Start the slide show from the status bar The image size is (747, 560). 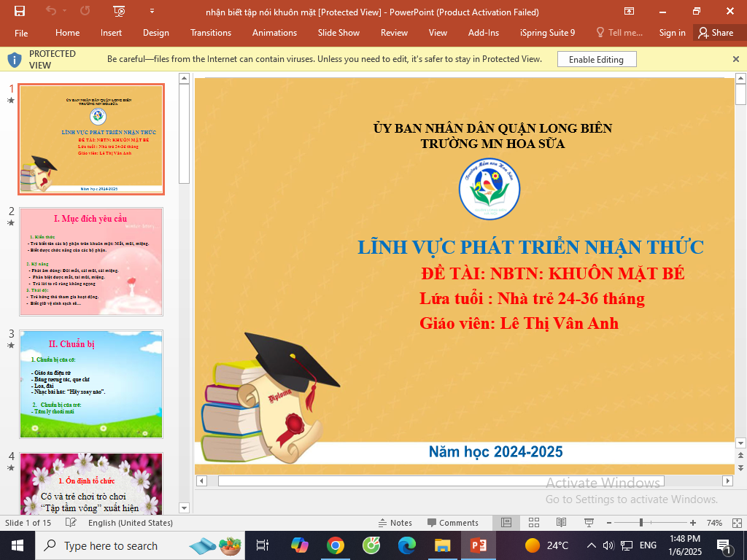(x=588, y=523)
